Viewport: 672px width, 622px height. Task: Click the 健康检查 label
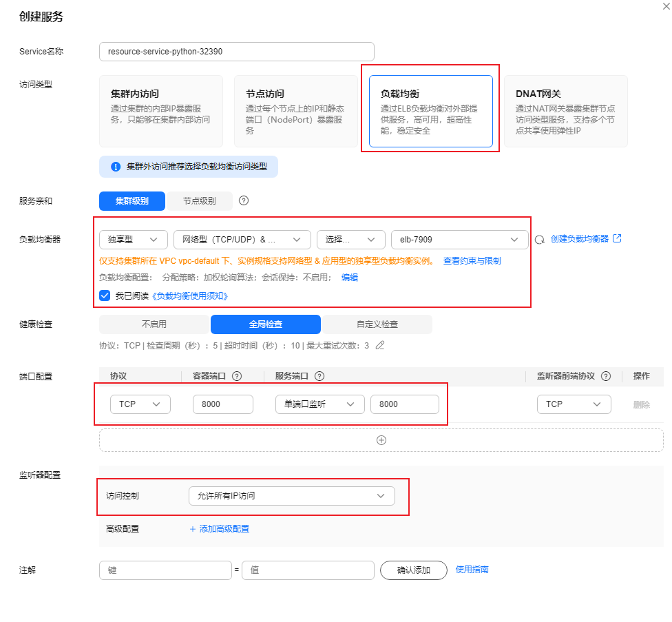(36, 324)
